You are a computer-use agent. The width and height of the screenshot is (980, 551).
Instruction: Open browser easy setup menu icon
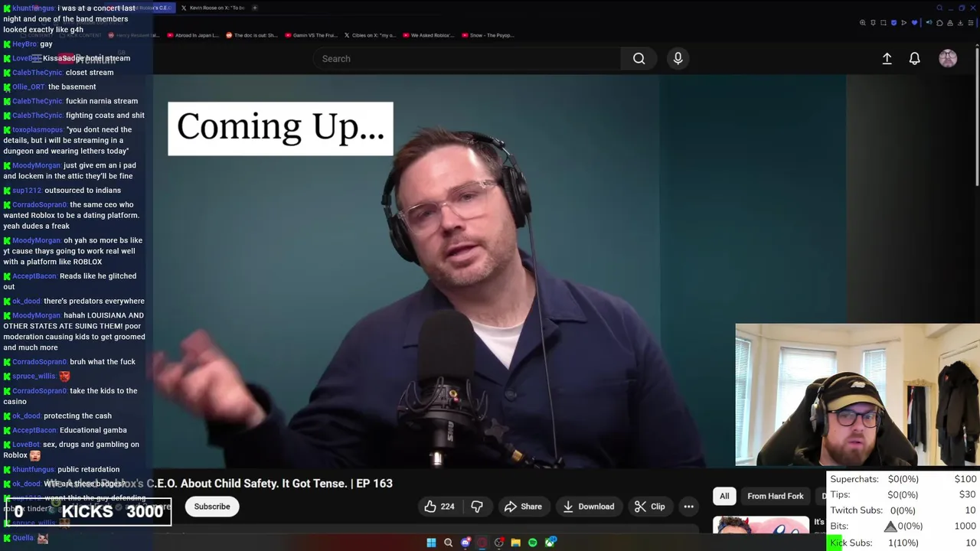tap(971, 23)
